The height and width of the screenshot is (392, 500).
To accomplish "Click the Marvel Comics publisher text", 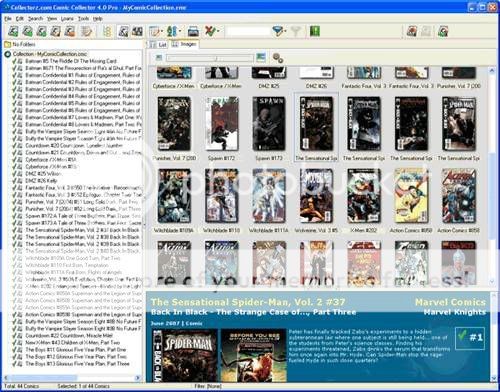I will pyautogui.click(x=450, y=302).
